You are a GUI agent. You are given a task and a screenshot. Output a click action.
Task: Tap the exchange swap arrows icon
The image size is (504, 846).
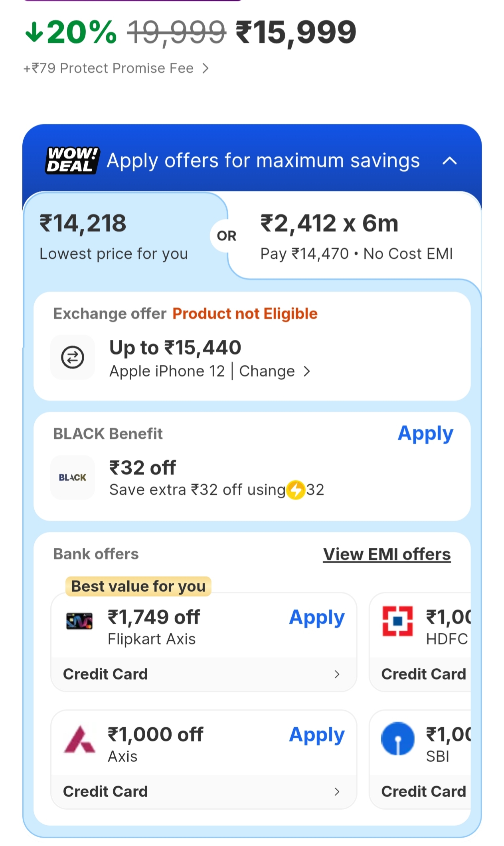click(73, 357)
